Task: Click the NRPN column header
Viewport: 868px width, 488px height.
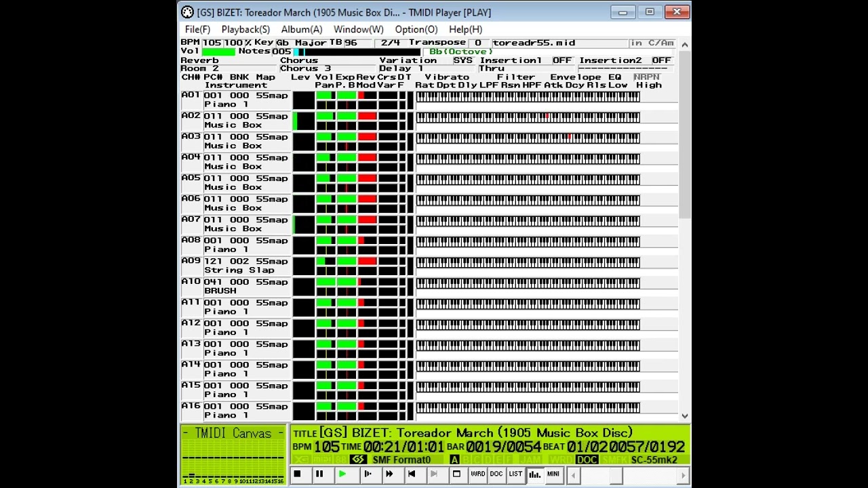Action: click(646, 77)
